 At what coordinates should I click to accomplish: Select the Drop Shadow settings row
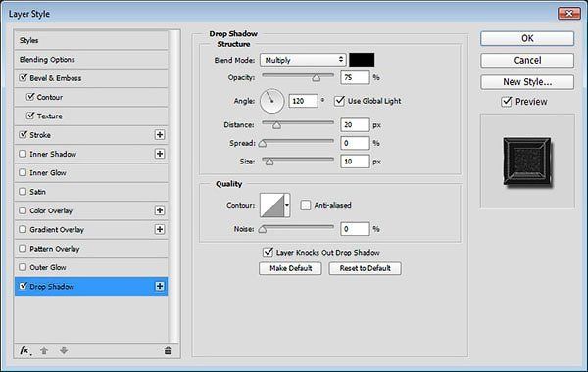(91, 286)
